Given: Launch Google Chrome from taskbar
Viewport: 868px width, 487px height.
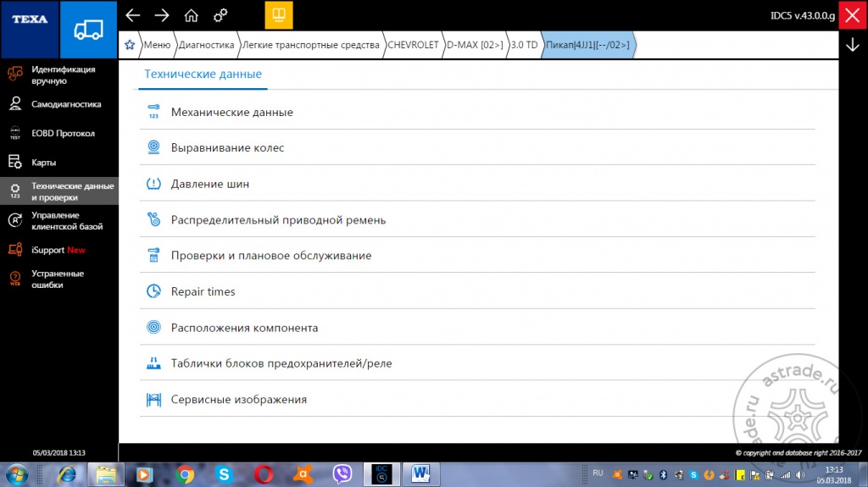Looking at the screenshot, I should click(x=185, y=475).
